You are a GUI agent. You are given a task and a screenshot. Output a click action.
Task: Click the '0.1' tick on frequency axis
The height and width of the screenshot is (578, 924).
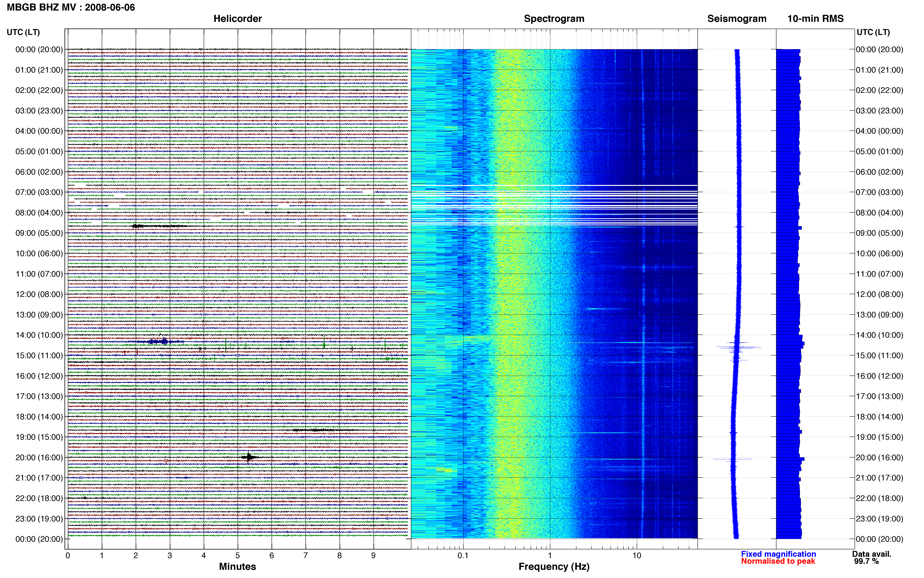click(x=463, y=555)
